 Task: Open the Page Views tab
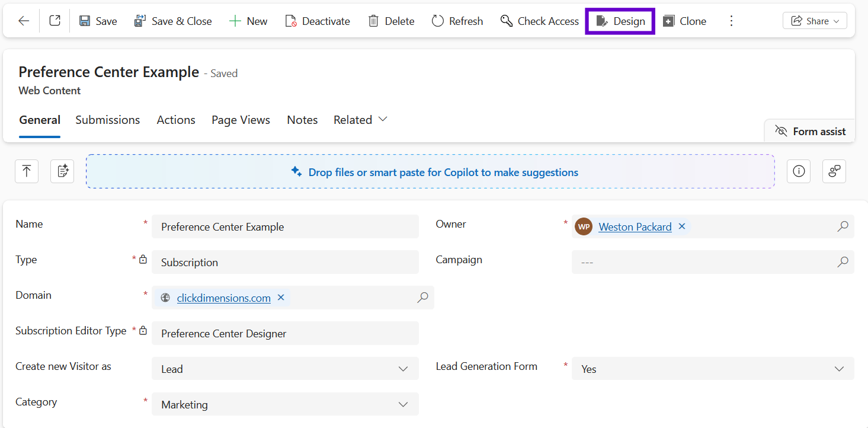241,120
